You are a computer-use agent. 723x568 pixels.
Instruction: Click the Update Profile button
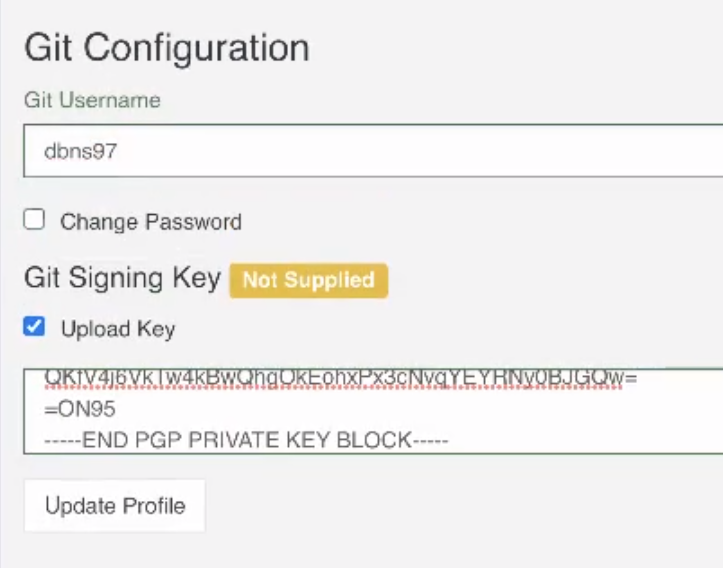[x=114, y=505]
